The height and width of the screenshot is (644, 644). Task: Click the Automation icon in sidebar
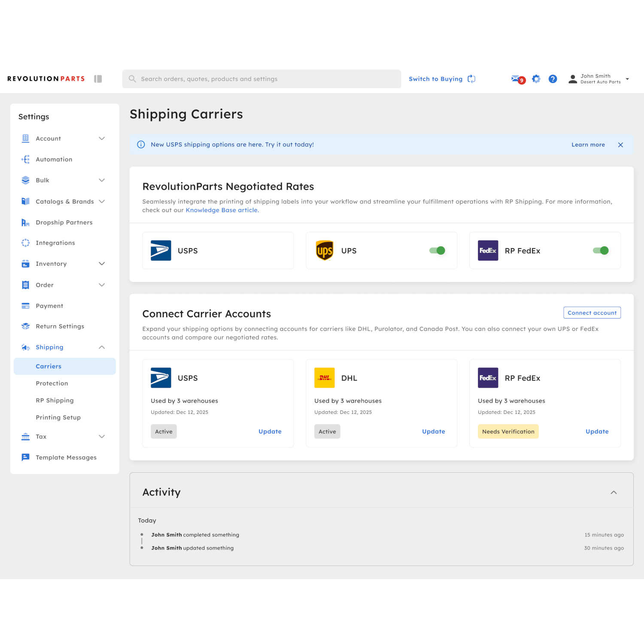(25, 159)
